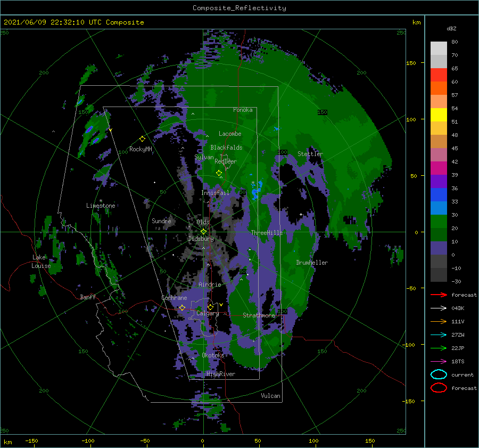Click the Cochrane label on the map
Viewport: 479px width, 448px height.
pos(174,298)
